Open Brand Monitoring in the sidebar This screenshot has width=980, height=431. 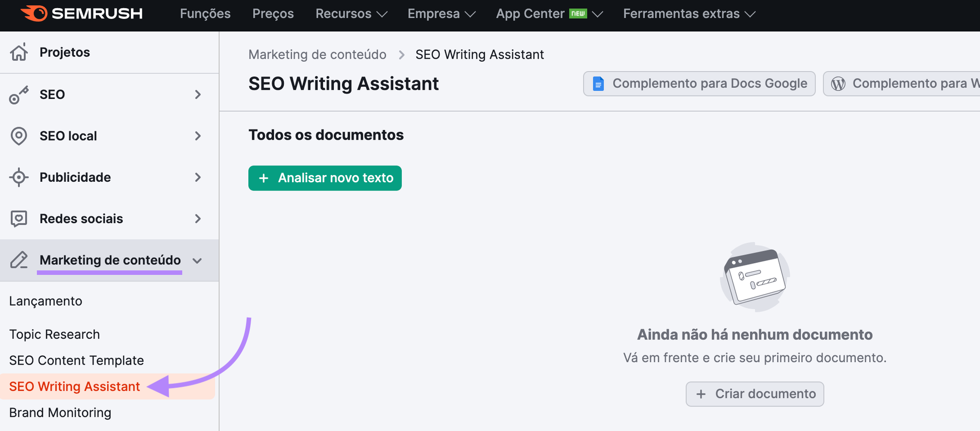click(60, 413)
